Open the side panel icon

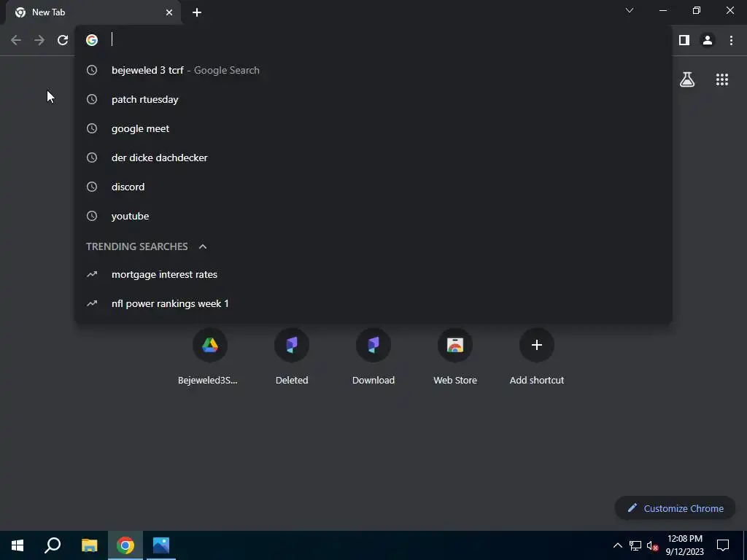[x=684, y=40]
